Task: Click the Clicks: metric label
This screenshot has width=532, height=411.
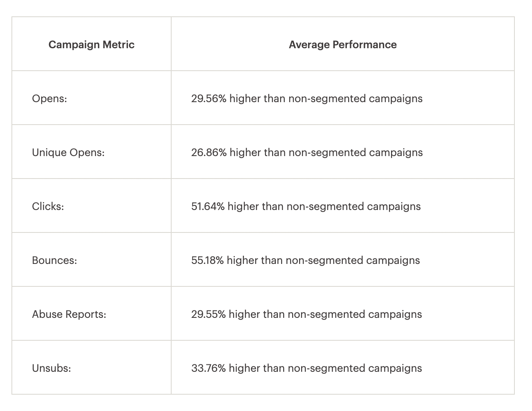Action: point(48,206)
